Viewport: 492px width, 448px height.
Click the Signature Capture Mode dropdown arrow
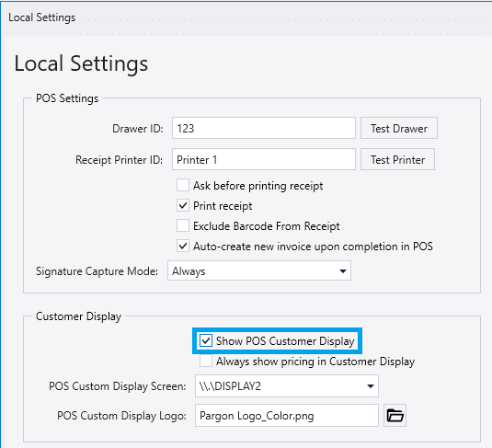coord(343,271)
